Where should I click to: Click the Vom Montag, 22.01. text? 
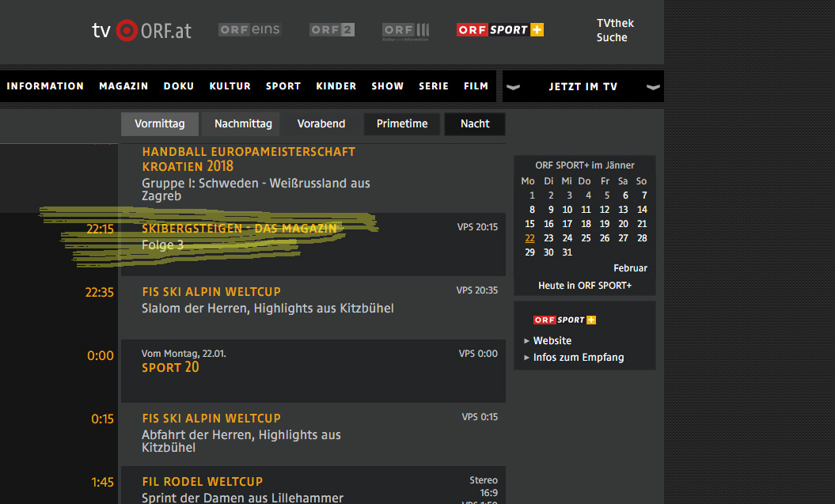tap(184, 354)
